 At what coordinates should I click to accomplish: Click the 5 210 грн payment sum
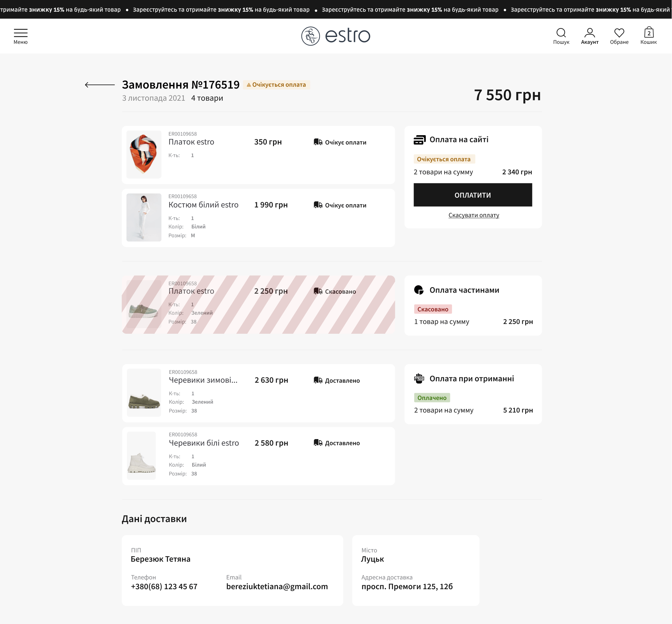(x=518, y=410)
